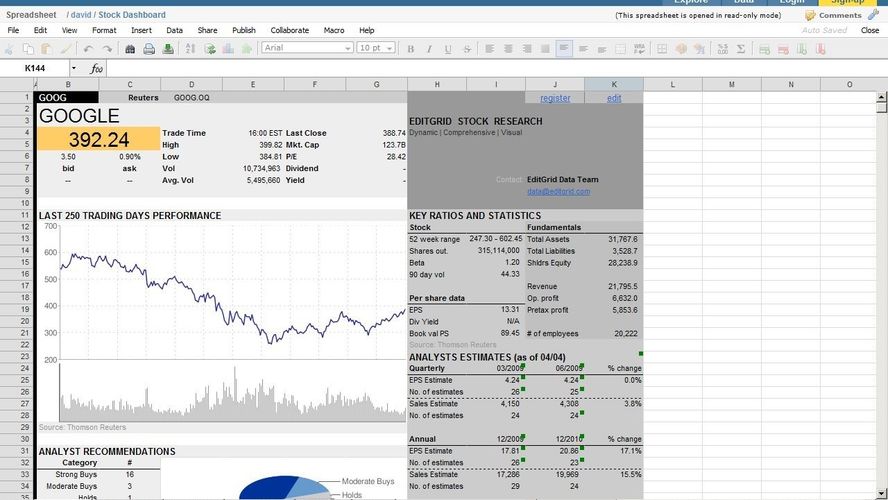
Task: Click the function fx button
Action: (x=96, y=69)
